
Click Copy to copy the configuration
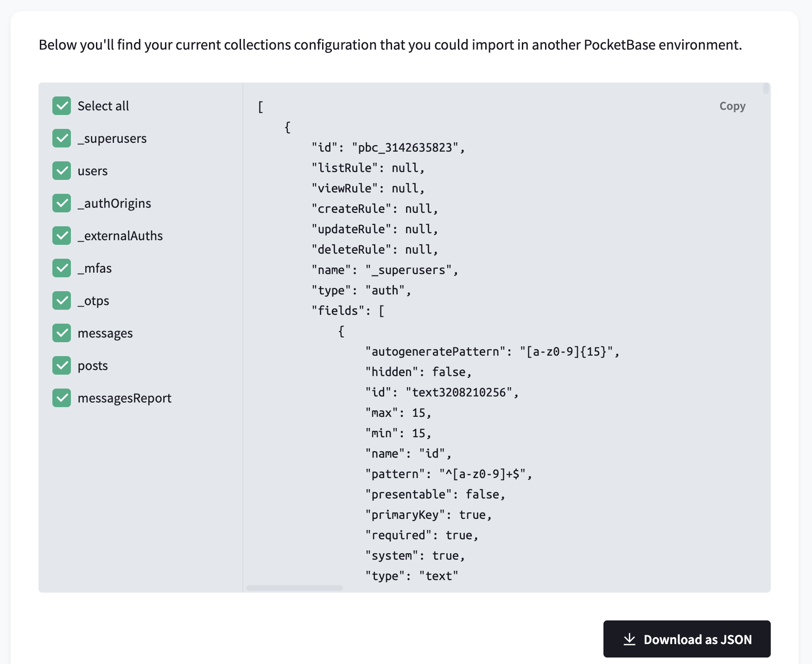click(x=732, y=106)
